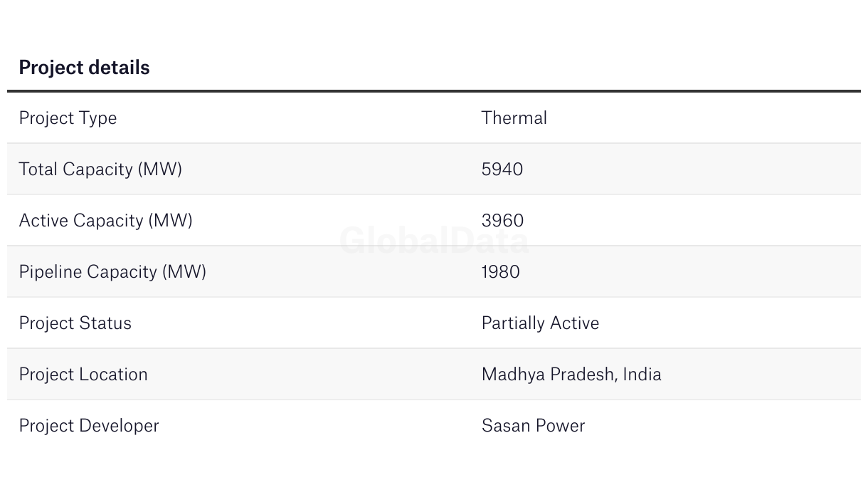Screen dimensions: 868x480
Task: Select the Pipeline Capacity (MW) label
Action: pyautogui.click(x=112, y=272)
